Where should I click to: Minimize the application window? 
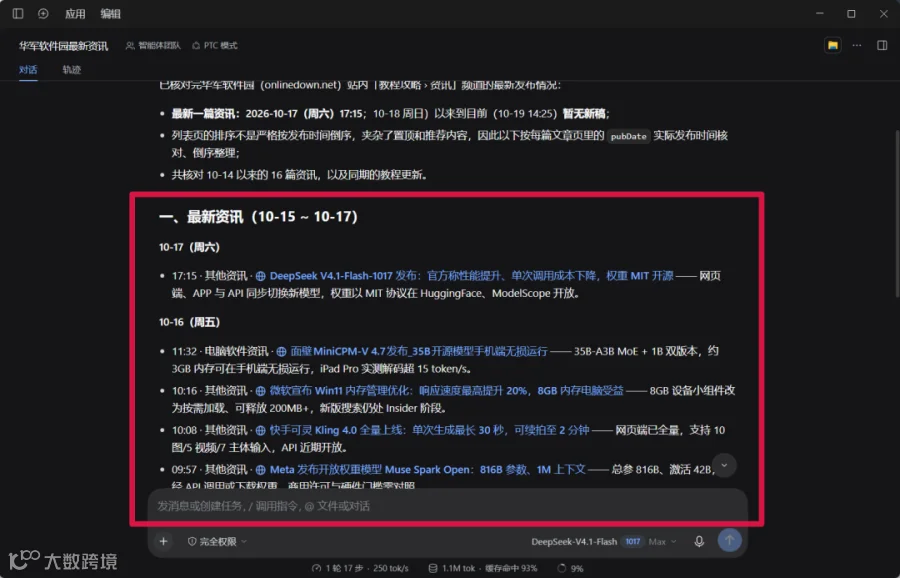point(820,13)
